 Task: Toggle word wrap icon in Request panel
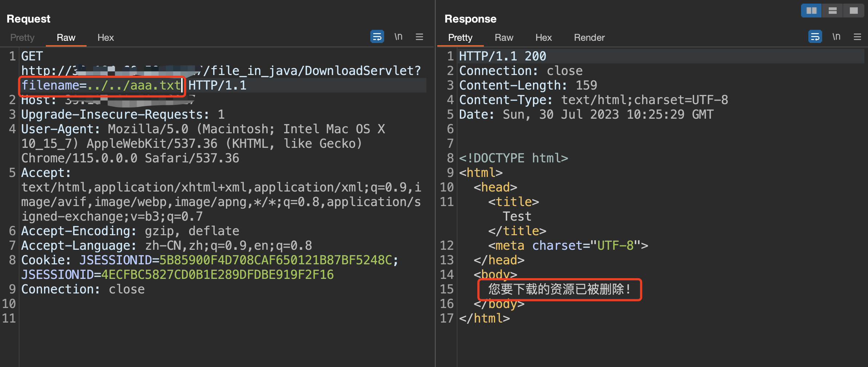point(377,37)
